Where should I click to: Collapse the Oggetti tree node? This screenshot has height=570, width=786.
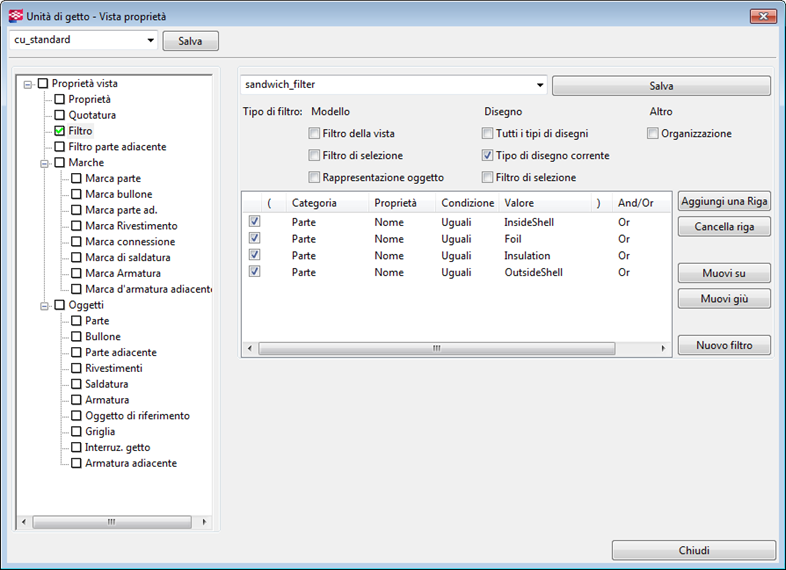[x=45, y=305]
